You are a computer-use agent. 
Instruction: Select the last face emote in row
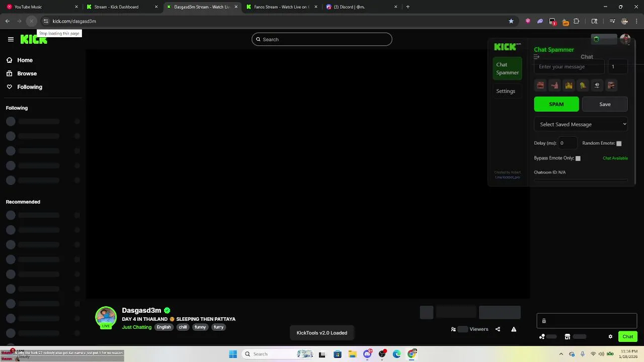(x=611, y=85)
